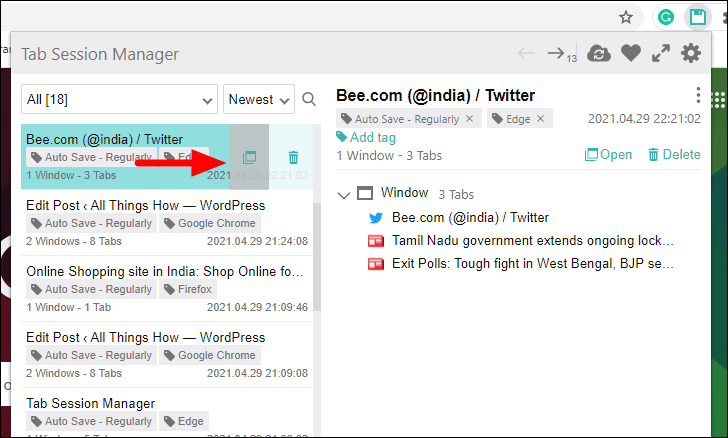Bookmark page with the star icon

(626, 18)
